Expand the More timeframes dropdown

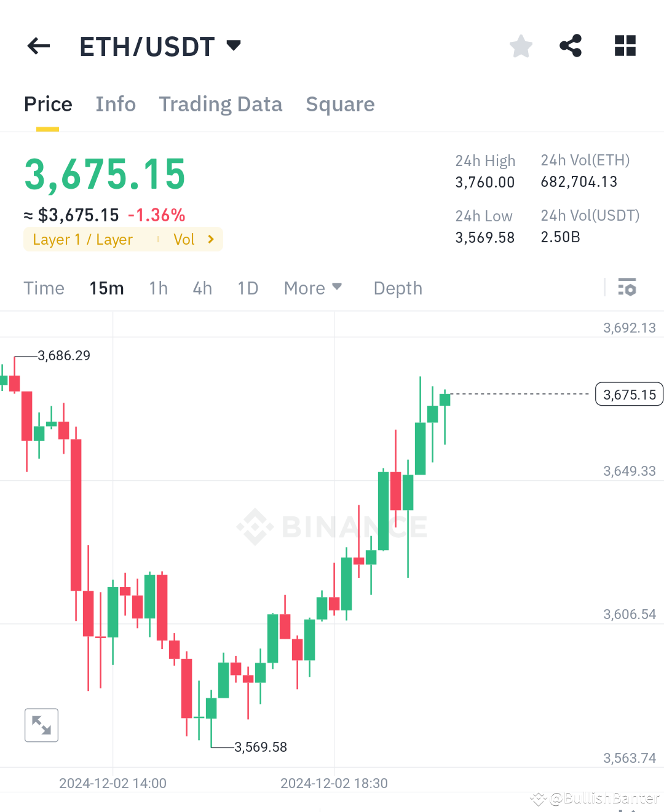[x=313, y=288]
